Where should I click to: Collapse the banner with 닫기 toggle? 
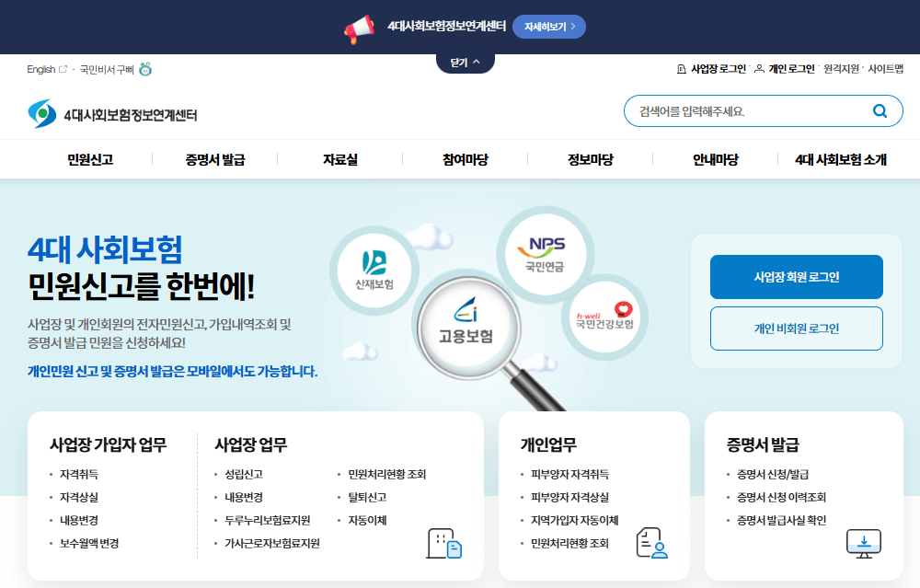point(466,63)
